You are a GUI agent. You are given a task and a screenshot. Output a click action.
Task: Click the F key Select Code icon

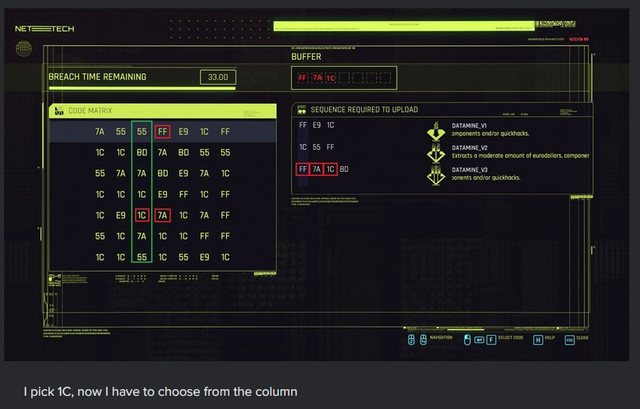[x=491, y=340]
